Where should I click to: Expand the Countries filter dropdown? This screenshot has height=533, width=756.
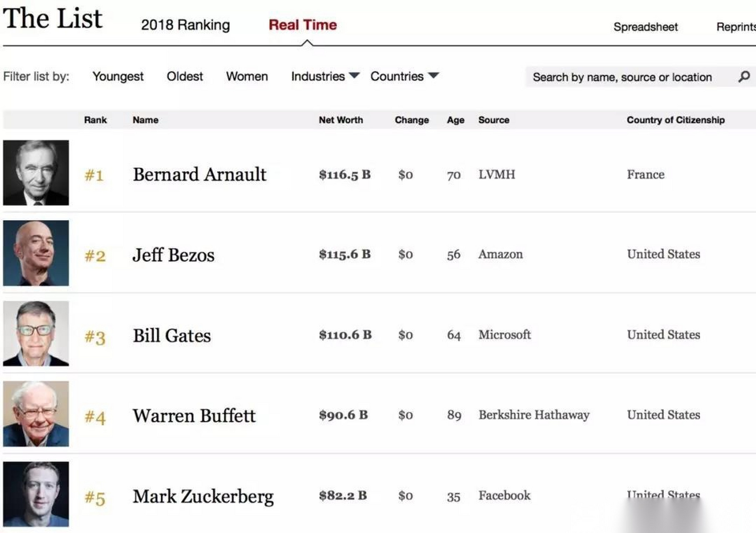(404, 76)
